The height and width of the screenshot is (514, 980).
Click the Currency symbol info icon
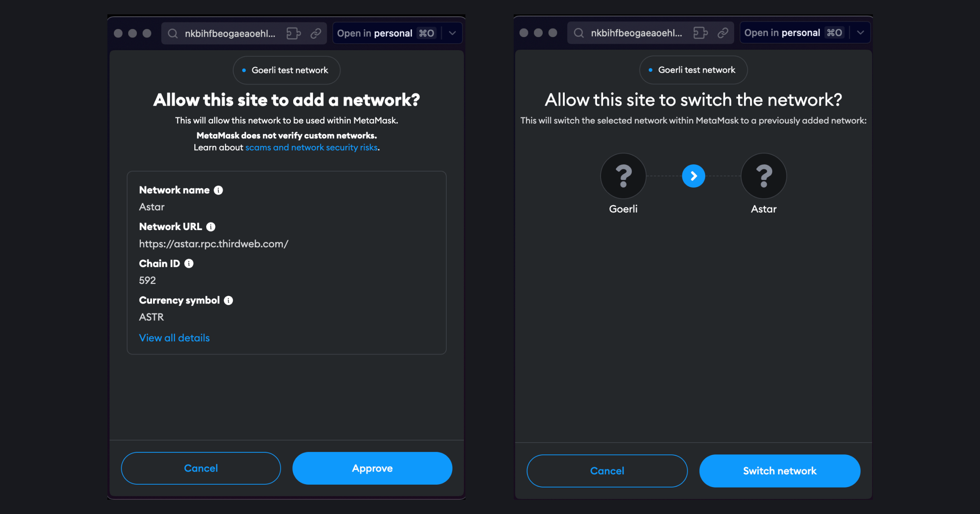click(228, 300)
